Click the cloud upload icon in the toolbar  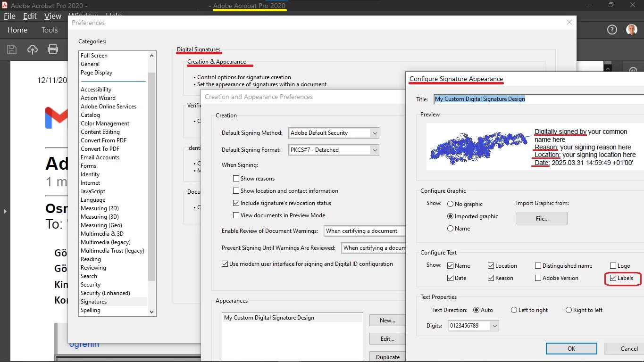33,49
